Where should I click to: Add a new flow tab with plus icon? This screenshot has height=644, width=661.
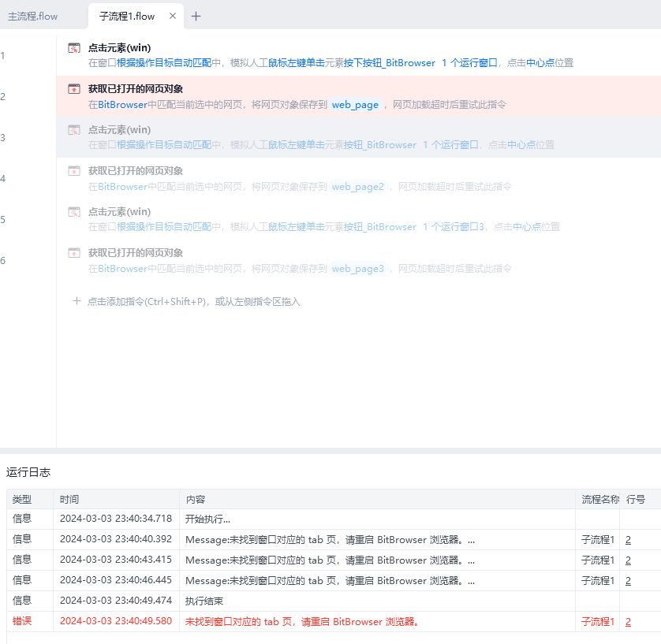[196, 16]
